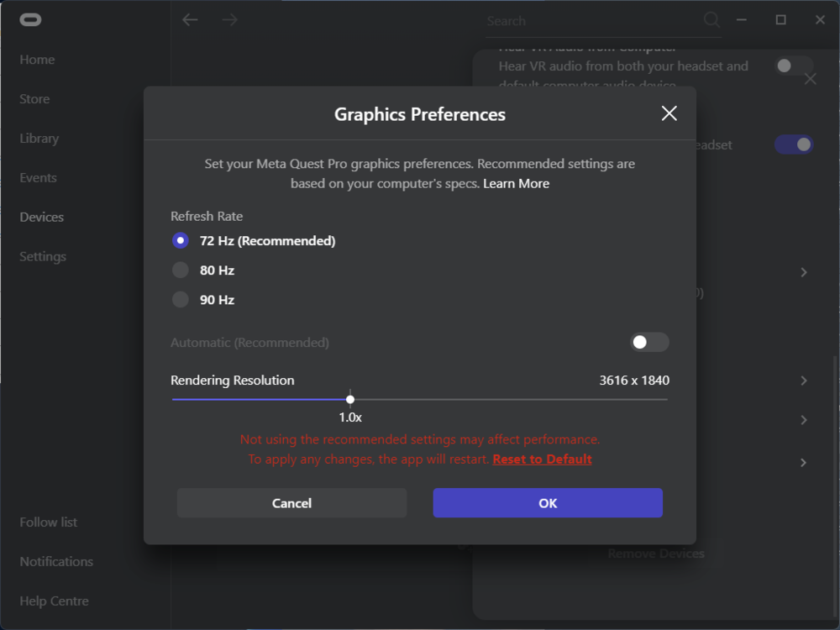
Task: Open the Library section
Action: [39, 139]
